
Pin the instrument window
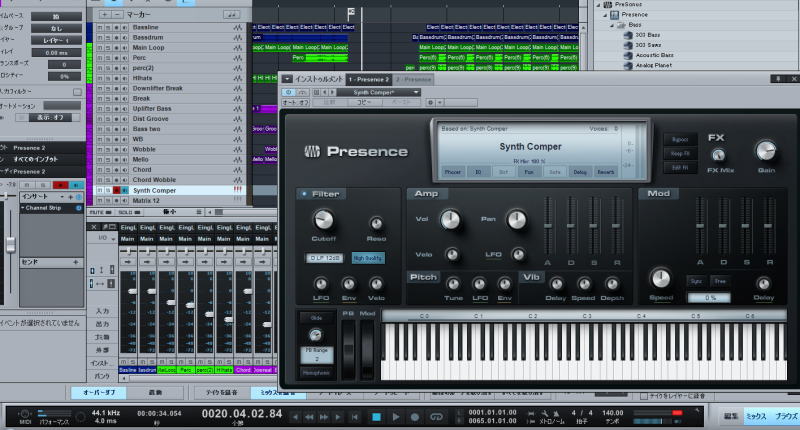778,79
